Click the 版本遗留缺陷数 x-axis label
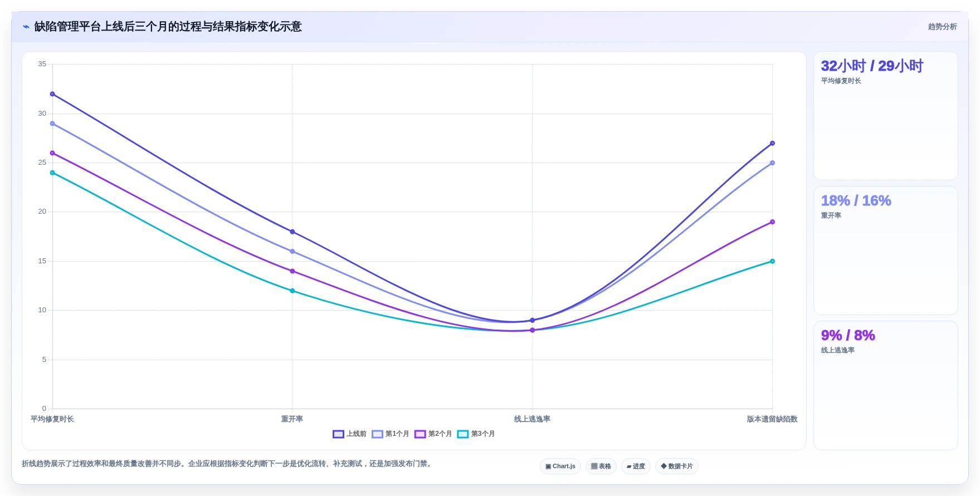980x496 pixels. pos(772,419)
